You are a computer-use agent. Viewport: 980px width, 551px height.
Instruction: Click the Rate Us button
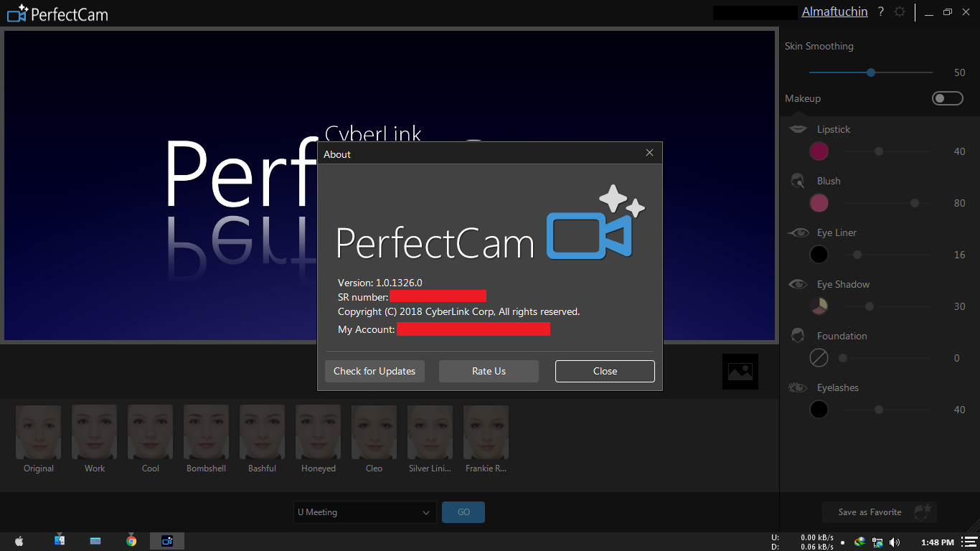[x=489, y=371]
